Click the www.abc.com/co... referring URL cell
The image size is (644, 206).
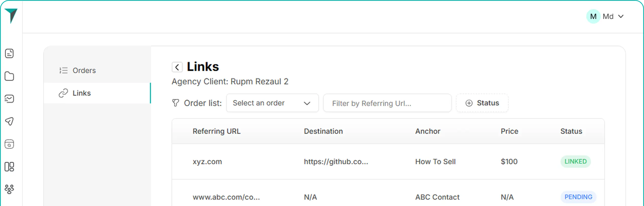[x=226, y=197]
